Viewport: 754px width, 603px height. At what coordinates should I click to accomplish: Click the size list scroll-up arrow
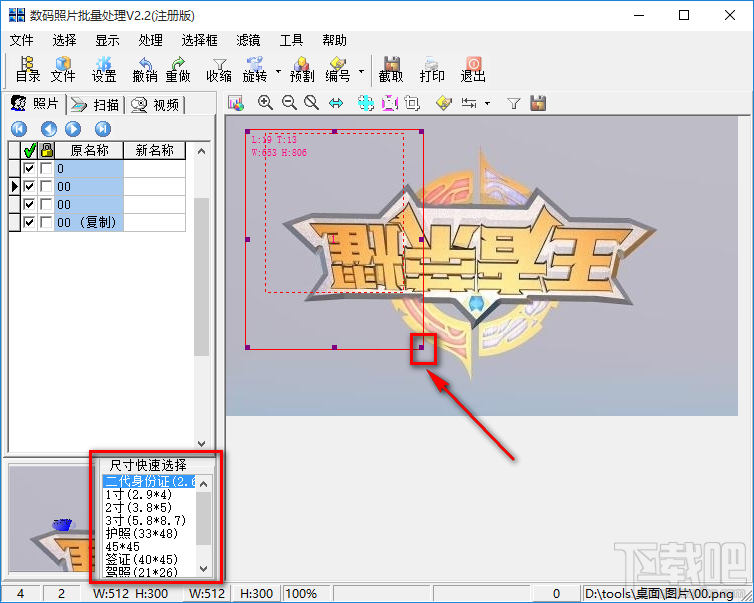(203, 484)
